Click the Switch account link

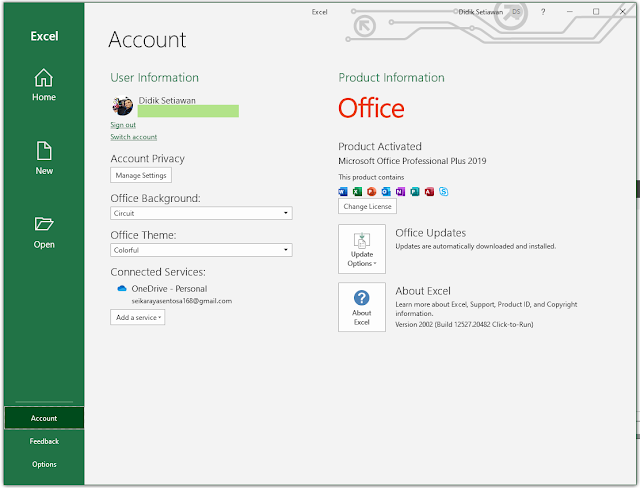point(133,137)
